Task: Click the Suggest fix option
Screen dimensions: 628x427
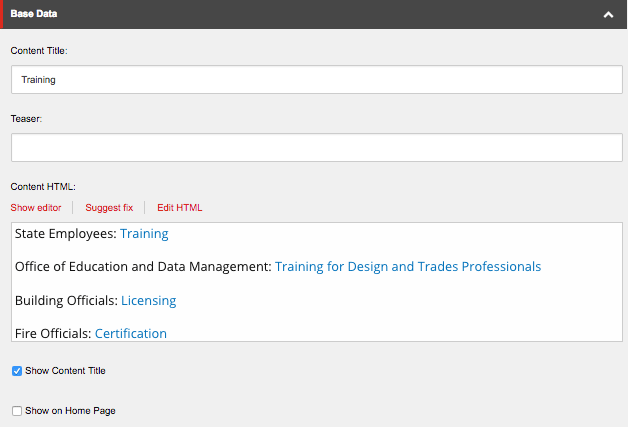Action: [x=109, y=208]
